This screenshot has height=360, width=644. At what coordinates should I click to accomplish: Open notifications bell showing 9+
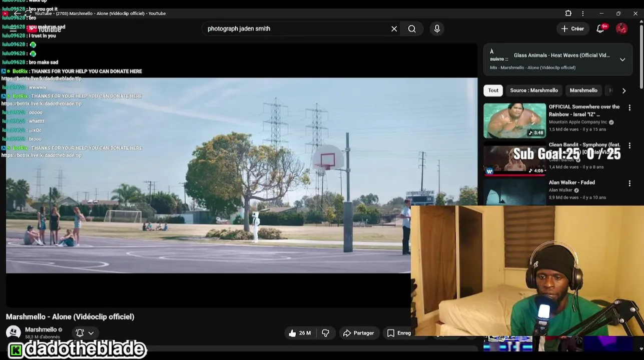[600, 28]
